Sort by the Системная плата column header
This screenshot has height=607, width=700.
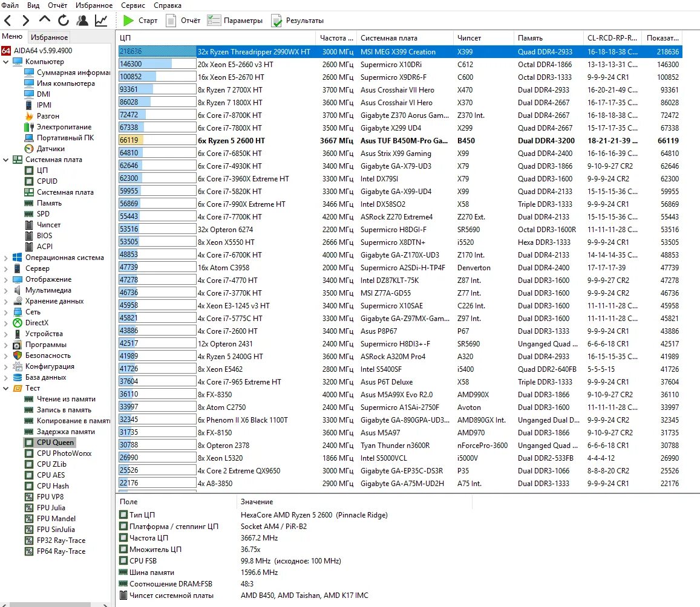click(405, 38)
